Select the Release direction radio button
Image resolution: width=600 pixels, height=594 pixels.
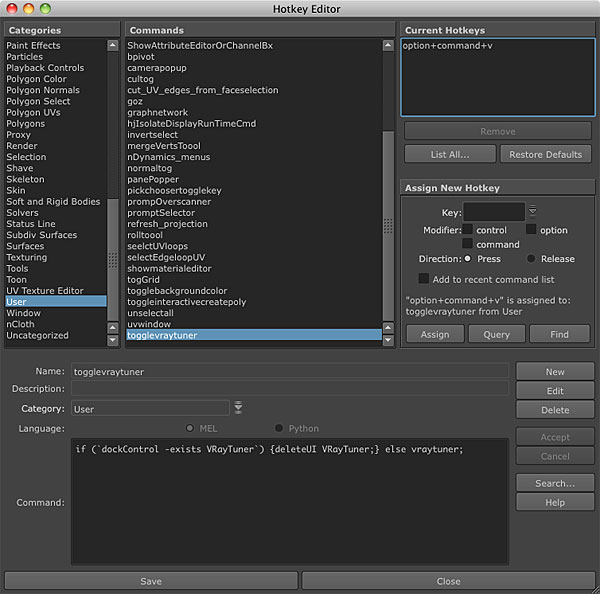tap(531, 259)
